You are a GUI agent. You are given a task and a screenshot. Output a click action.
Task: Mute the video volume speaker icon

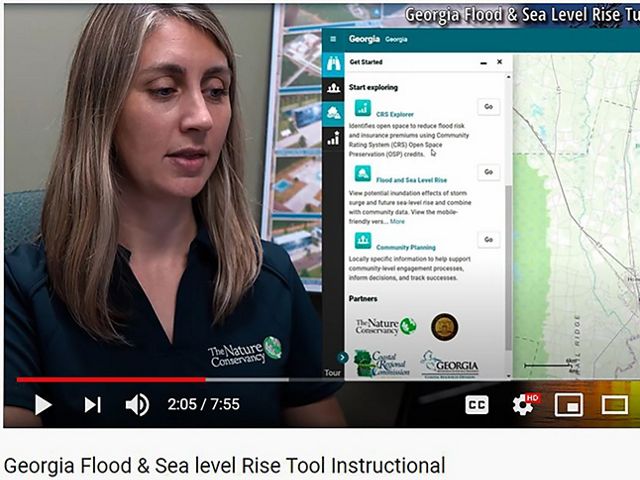[x=138, y=405]
